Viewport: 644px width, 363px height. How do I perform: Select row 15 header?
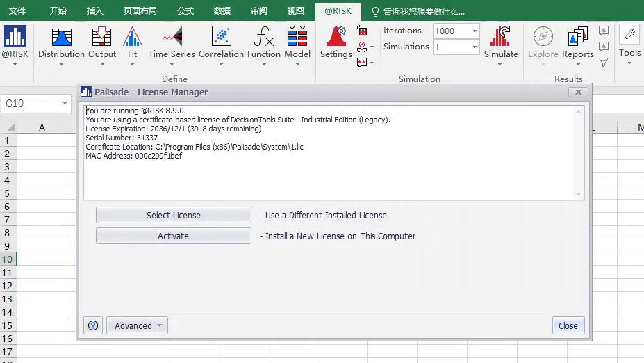pyautogui.click(x=8, y=325)
